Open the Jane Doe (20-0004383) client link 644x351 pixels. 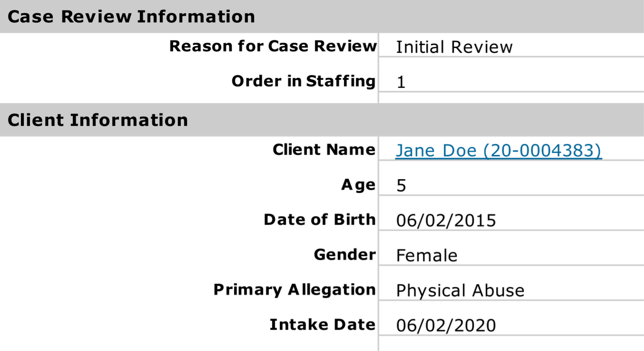click(498, 150)
